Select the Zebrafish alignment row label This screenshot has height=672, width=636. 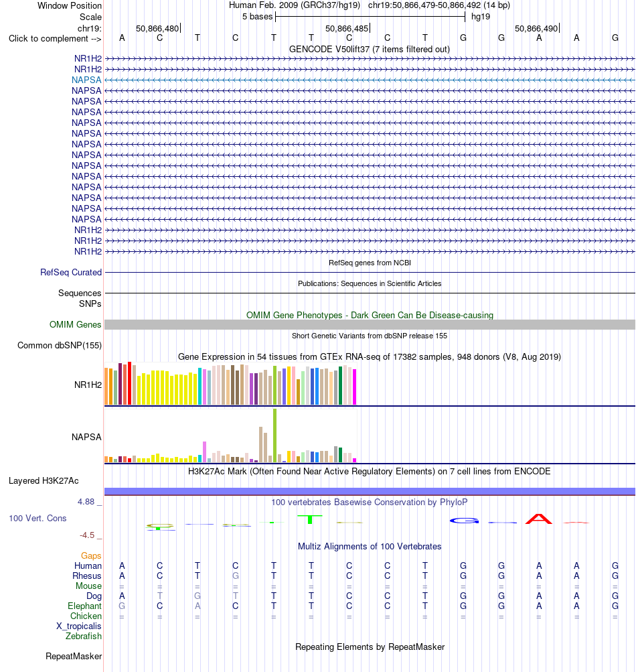click(x=84, y=636)
